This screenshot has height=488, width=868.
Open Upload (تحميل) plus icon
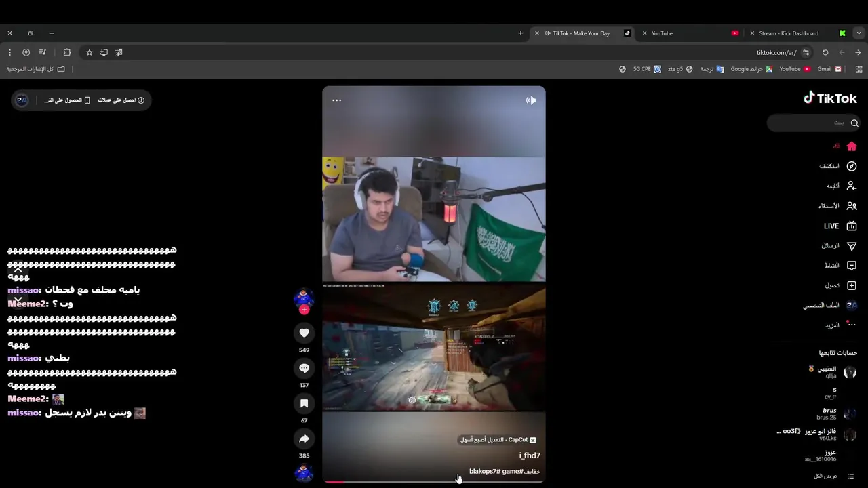coord(852,285)
